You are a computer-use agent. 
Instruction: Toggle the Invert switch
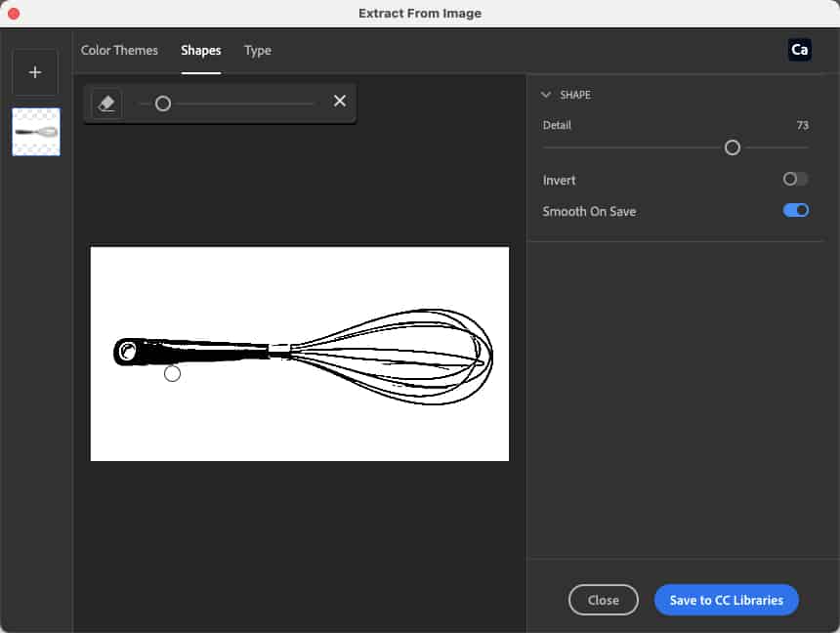click(x=795, y=179)
